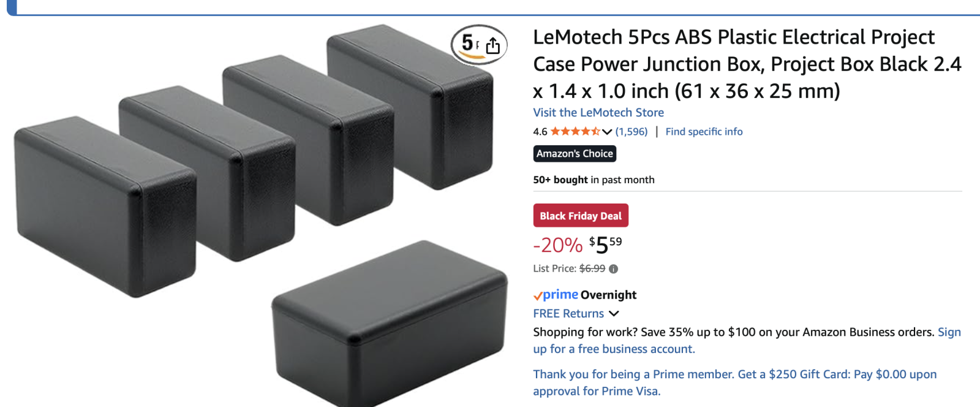The image size is (980, 407).
Task: Click the struck-through $6.99 list price
Action: coord(594,268)
